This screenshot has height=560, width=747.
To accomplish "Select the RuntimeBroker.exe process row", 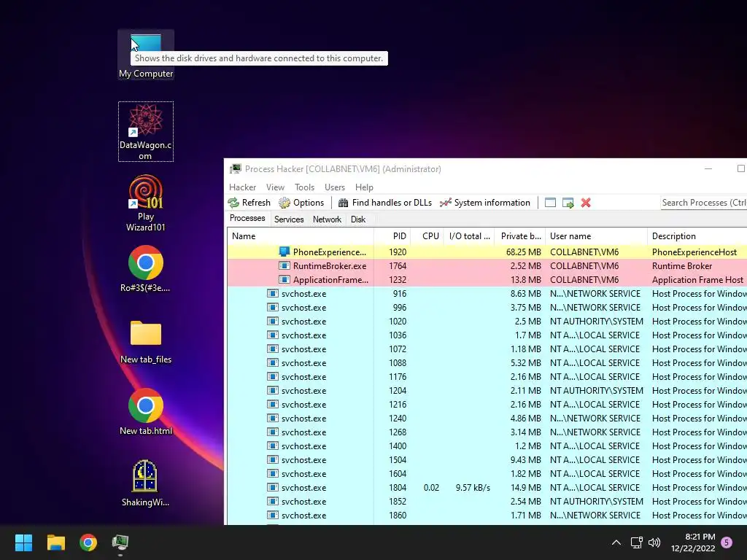I will point(487,265).
